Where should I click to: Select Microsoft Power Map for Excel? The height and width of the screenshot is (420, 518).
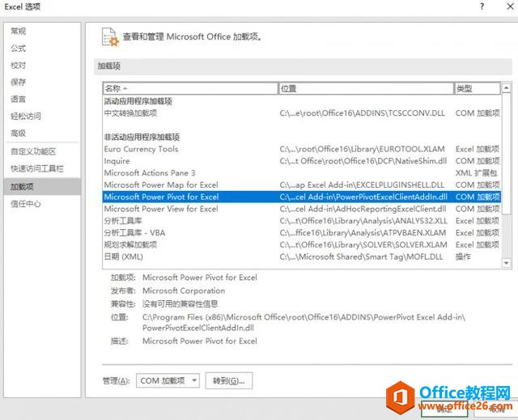coord(302,185)
